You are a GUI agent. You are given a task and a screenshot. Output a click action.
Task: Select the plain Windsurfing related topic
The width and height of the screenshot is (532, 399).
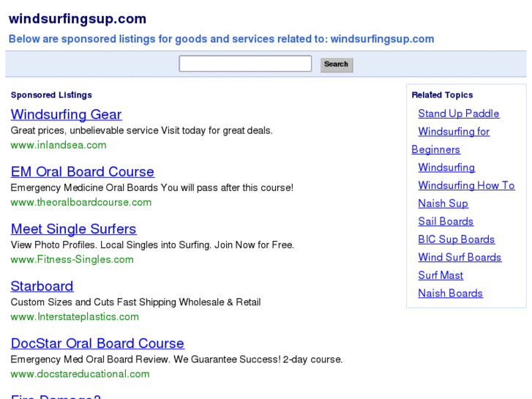click(x=446, y=168)
